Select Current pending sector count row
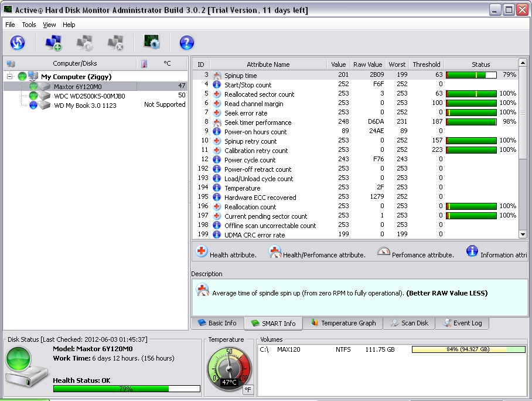This screenshot has width=532, height=401. click(355, 216)
